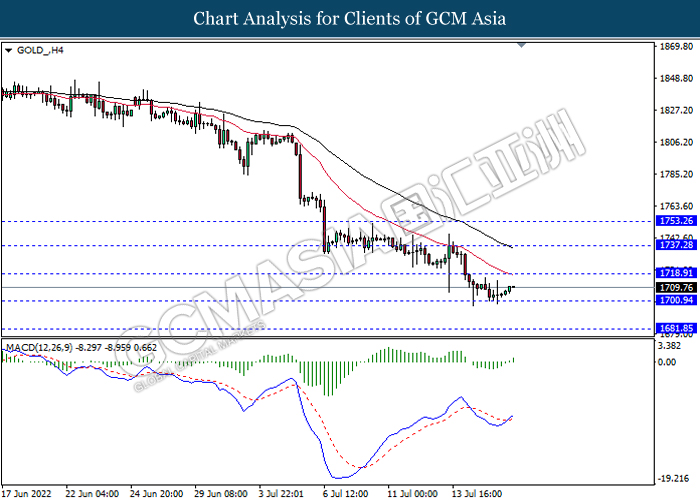
Task: Click the 1806.20 price axis value
Action: click(676, 142)
